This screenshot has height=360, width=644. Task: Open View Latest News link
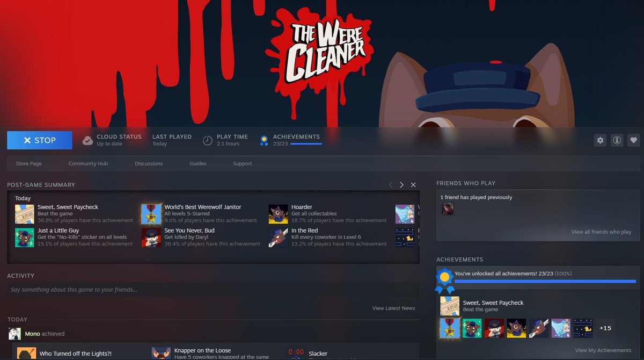393,308
